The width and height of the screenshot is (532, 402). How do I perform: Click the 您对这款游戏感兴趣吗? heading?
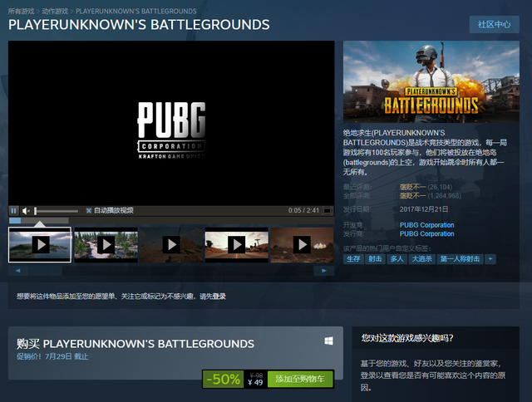(x=407, y=338)
